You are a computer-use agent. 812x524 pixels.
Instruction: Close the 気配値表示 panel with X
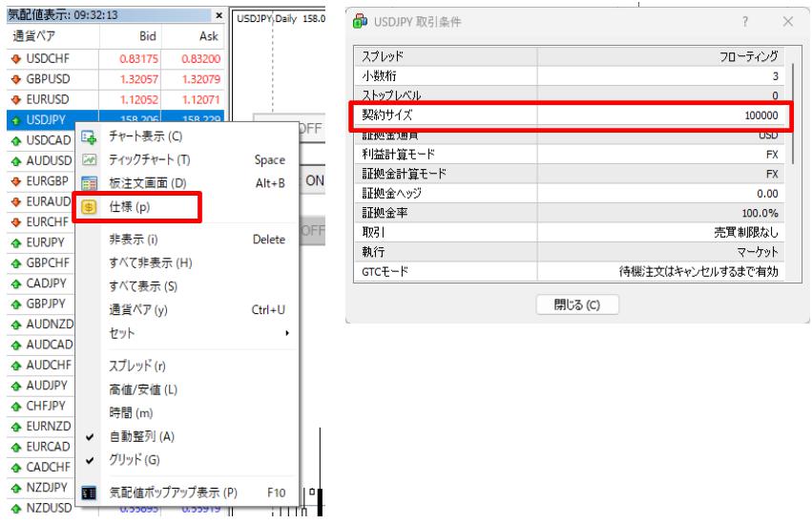tap(219, 15)
